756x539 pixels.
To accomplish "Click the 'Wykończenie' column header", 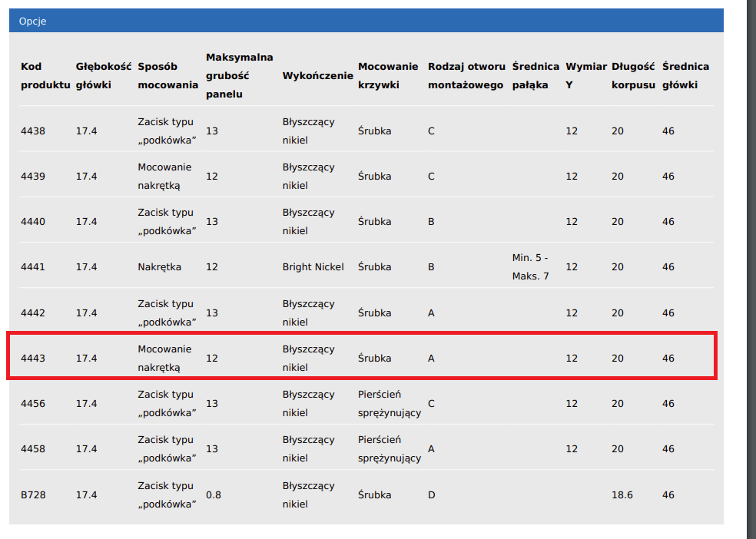I will 317,75.
